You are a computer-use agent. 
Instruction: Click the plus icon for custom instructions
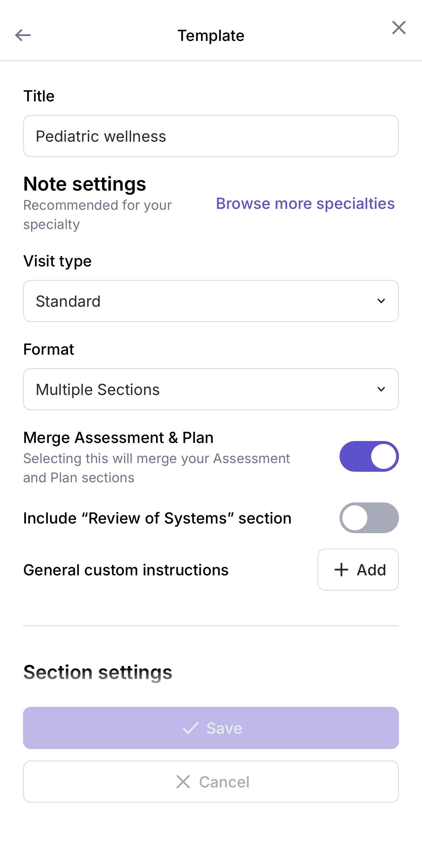pyautogui.click(x=341, y=570)
